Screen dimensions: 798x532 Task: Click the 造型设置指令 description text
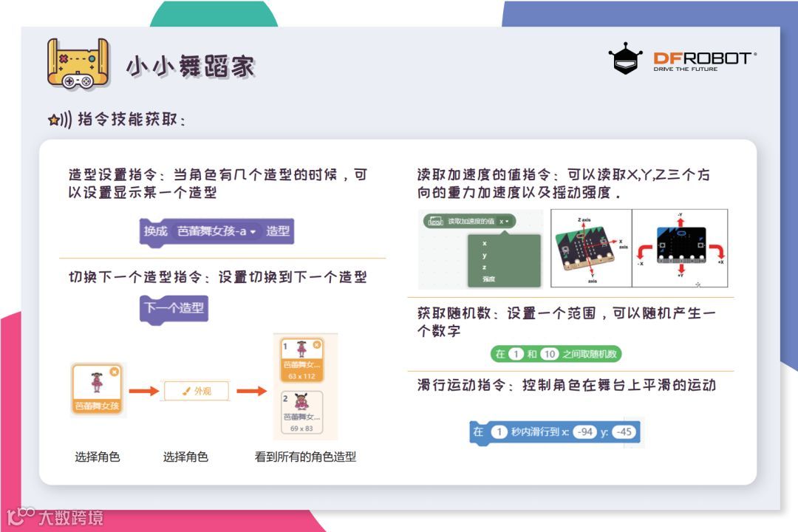tap(218, 183)
